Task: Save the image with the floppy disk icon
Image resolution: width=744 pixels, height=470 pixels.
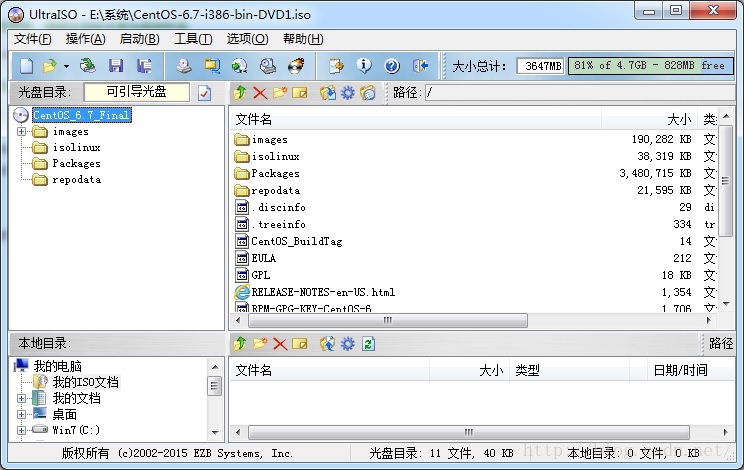Action: pos(116,66)
